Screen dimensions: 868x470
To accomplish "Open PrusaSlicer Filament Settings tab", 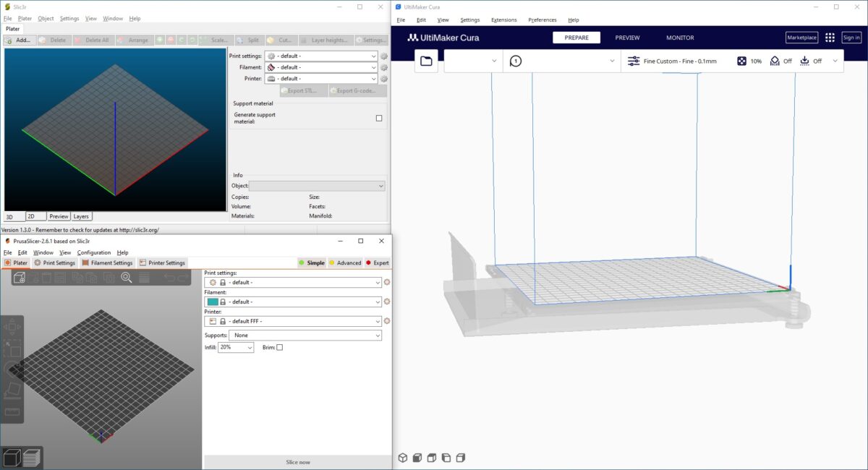I will pos(107,263).
